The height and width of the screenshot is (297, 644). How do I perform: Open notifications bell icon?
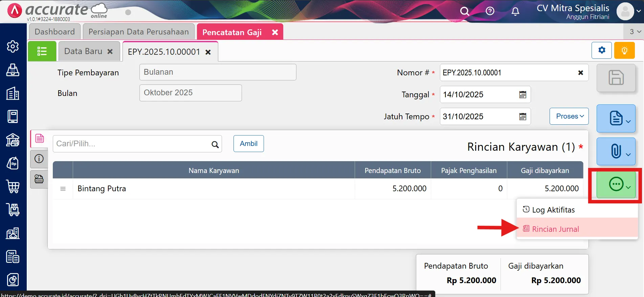515,11
